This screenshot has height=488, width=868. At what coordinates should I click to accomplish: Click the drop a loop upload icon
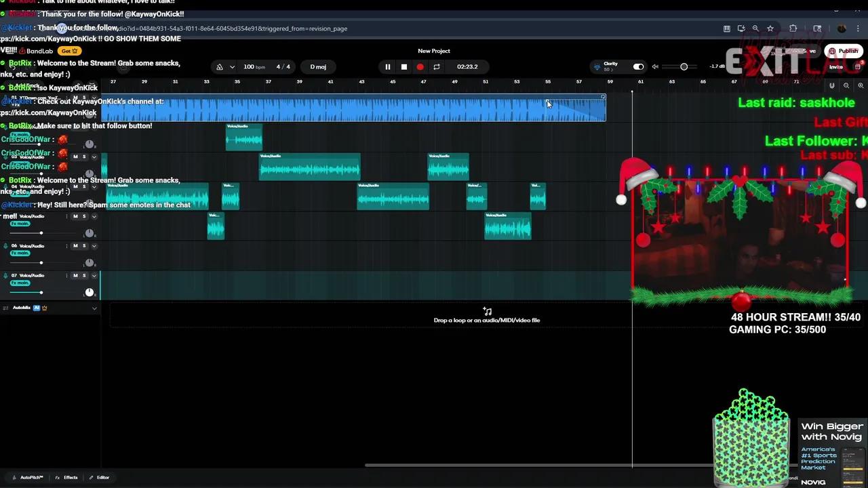tap(487, 312)
